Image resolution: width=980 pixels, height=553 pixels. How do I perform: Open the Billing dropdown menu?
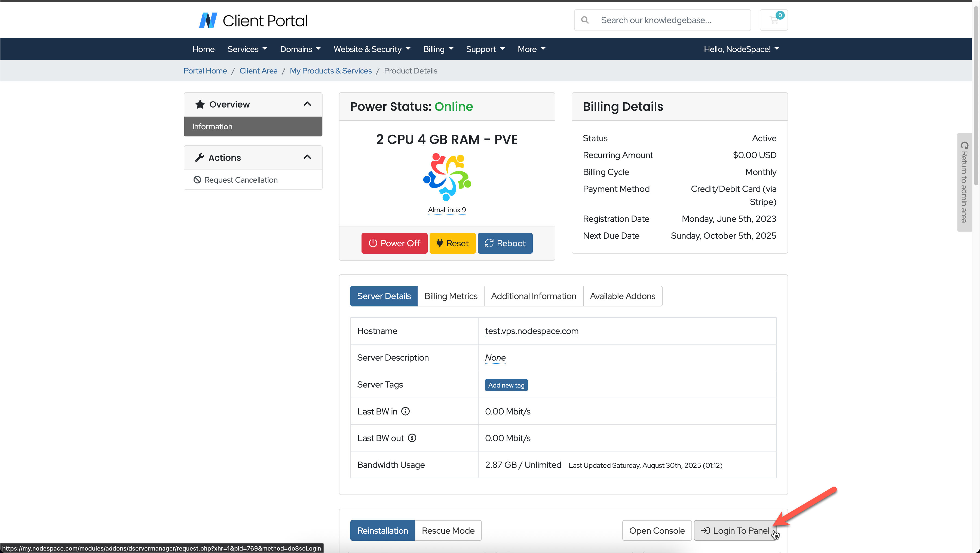click(438, 49)
